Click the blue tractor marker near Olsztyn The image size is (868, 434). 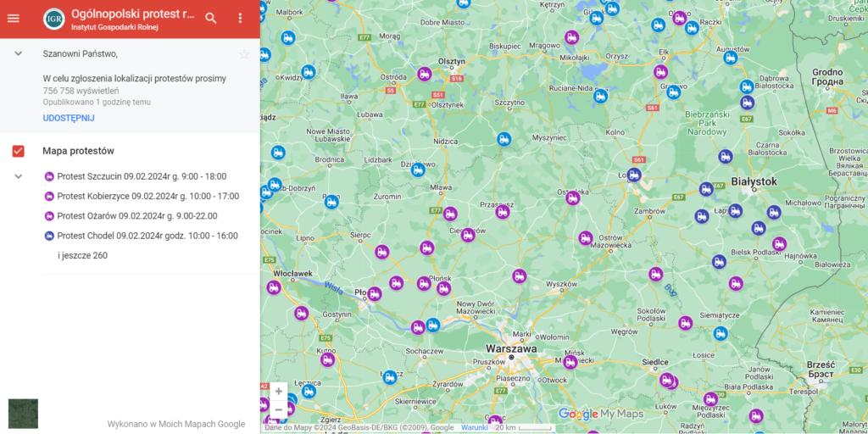pos(504,138)
